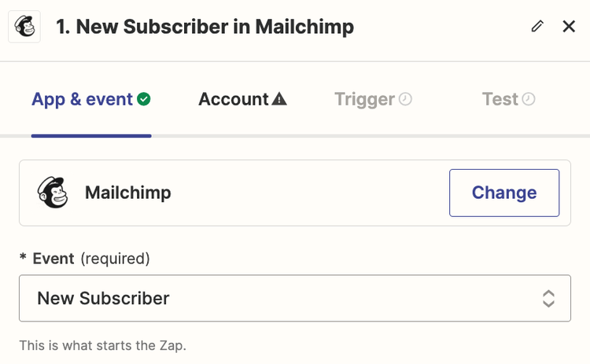The width and height of the screenshot is (590, 364).
Task: Close the New Subscriber in Mailchimp panel
Action: click(569, 27)
